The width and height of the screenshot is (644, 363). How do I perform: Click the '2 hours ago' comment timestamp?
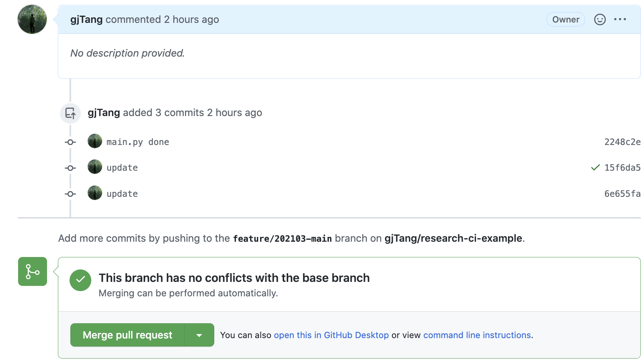click(x=191, y=19)
